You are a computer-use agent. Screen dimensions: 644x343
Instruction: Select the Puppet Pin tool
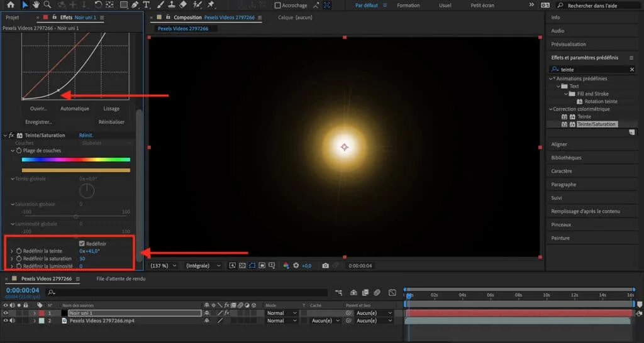tap(211, 5)
